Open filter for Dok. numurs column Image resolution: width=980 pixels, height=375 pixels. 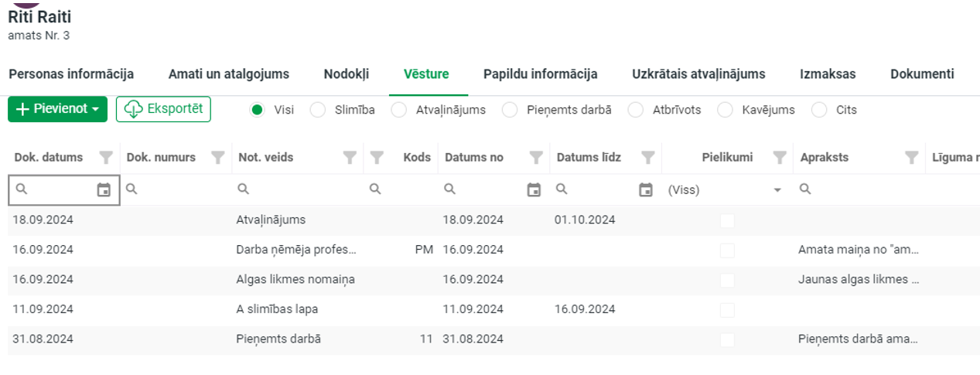[219, 158]
